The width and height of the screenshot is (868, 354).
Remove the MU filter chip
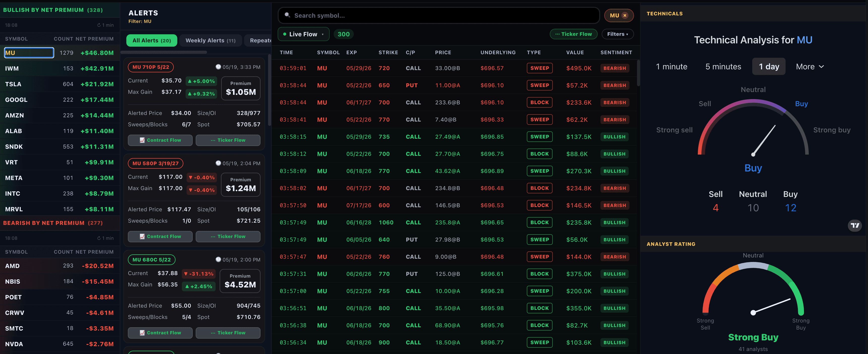[x=625, y=15]
